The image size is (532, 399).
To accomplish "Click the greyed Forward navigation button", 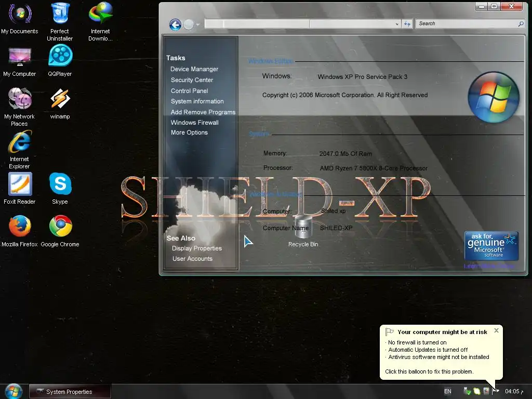I will [x=188, y=24].
